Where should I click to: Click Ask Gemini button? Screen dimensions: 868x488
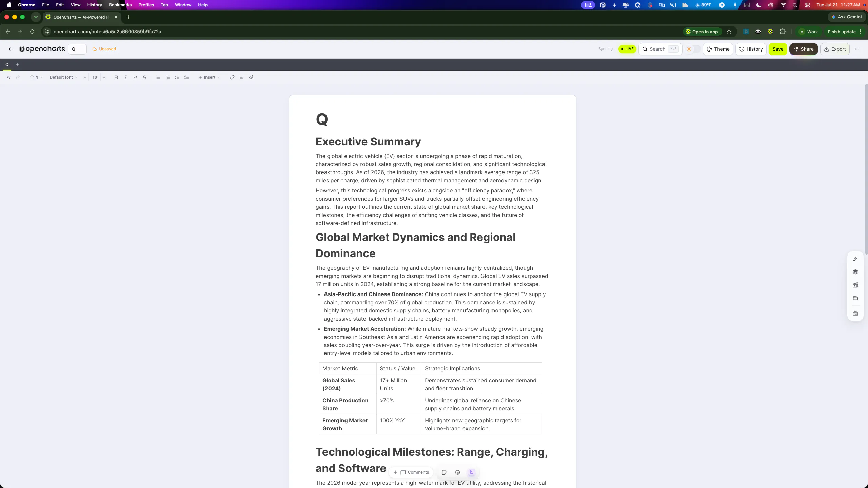coord(846,17)
